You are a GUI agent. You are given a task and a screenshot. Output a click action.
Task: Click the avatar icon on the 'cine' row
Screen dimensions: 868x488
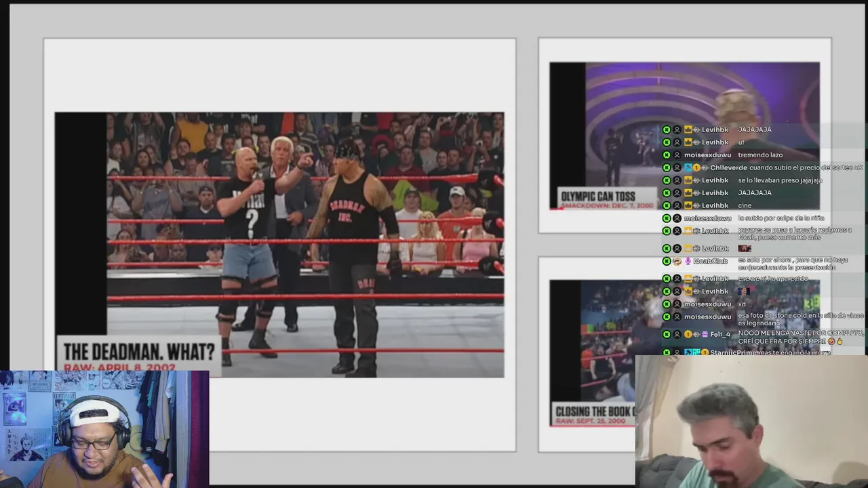(x=677, y=205)
